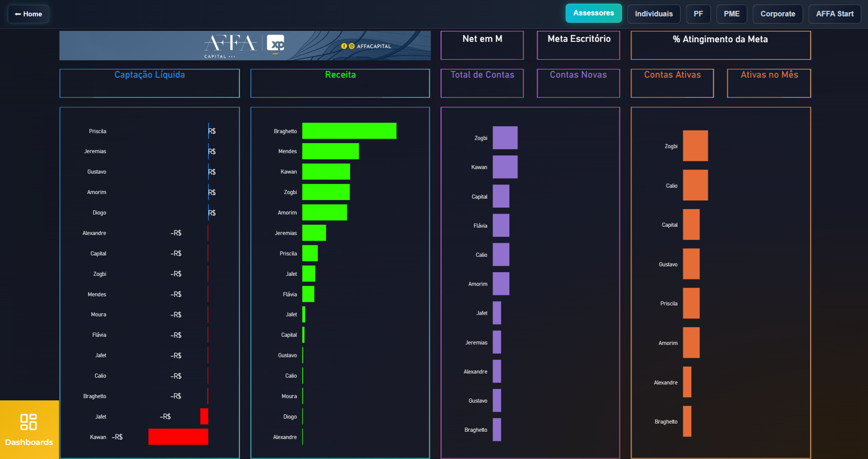This screenshot has width=868, height=459.
Task: Click Zogbi's purple Total de Contas bar
Action: [505, 138]
